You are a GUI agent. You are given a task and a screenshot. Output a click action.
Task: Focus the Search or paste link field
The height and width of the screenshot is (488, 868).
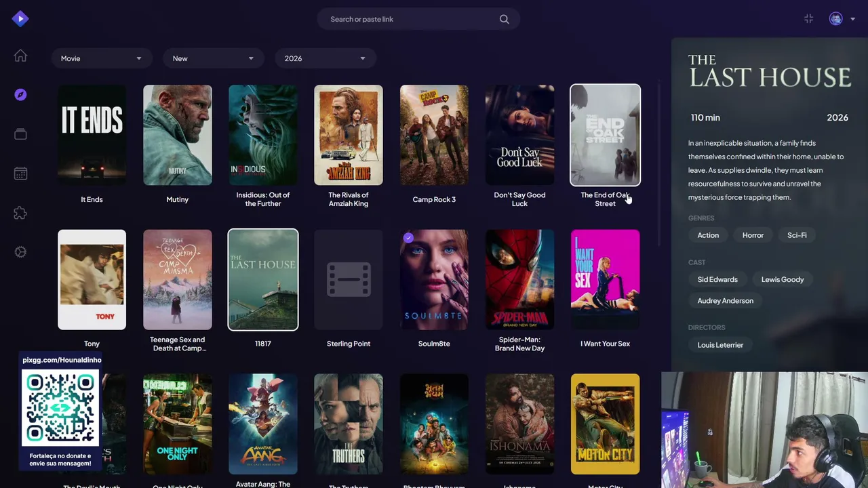coord(418,19)
